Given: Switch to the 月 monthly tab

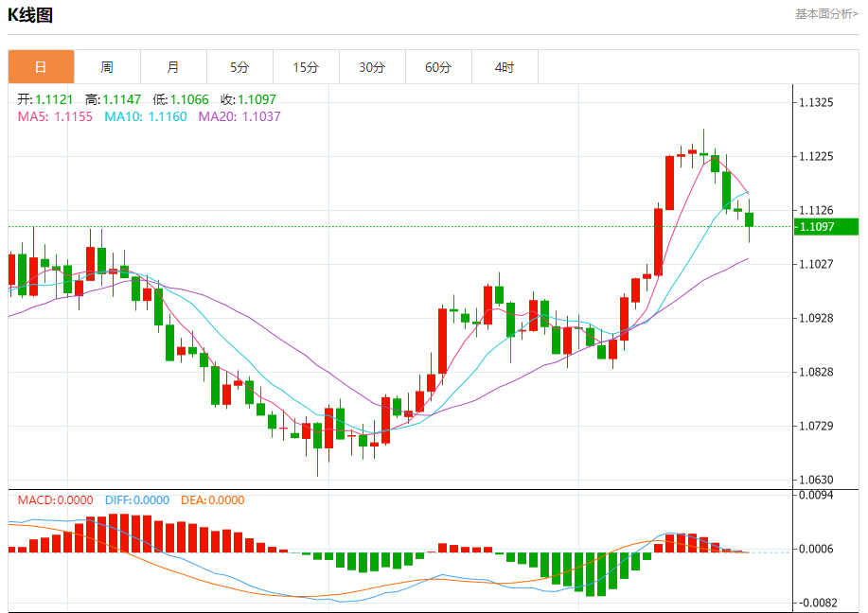Looking at the screenshot, I should (x=173, y=67).
